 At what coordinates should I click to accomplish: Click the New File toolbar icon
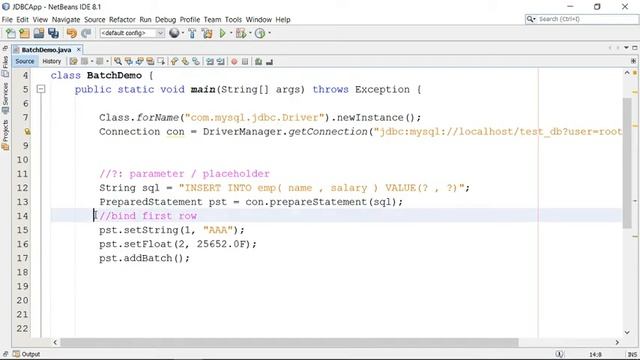(x=11, y=33)
